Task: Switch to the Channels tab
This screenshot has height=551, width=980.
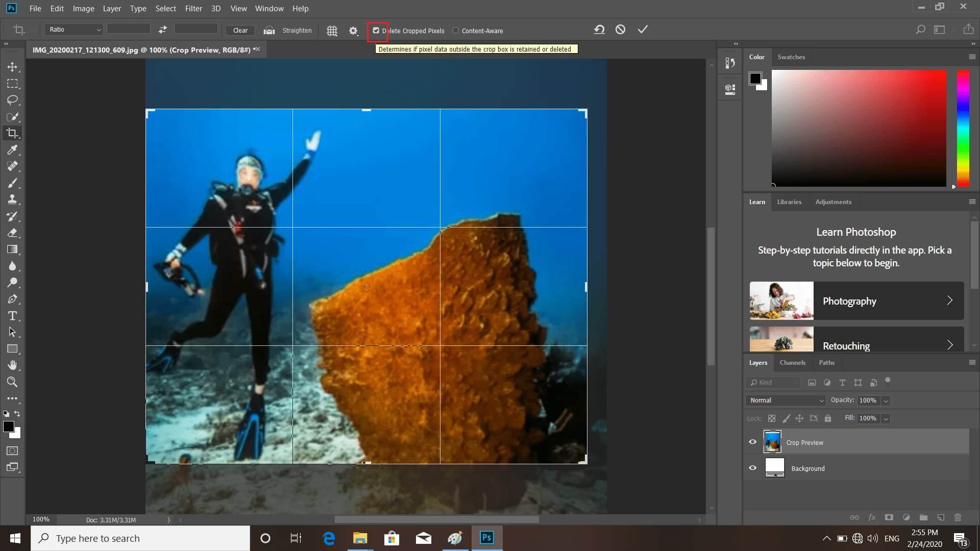Action: 792,363
